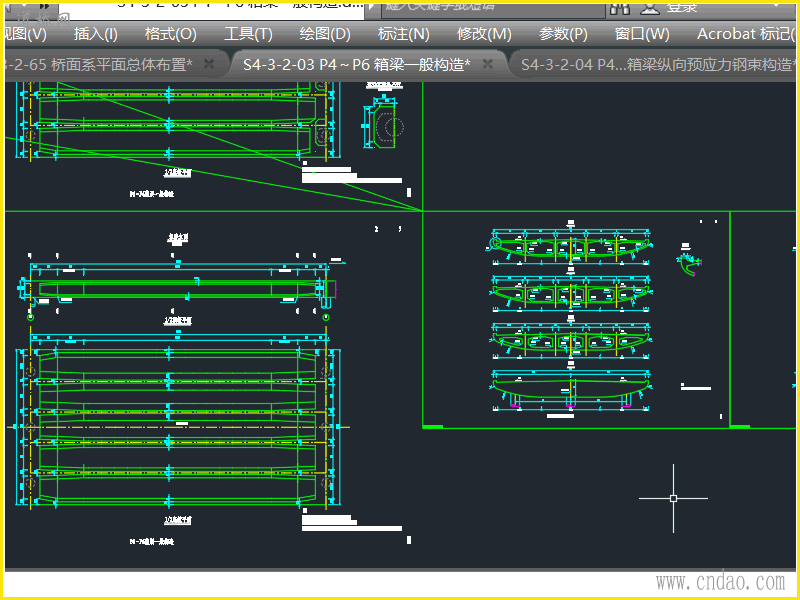The width and height of the screenshot is (800, 600).
Task: Open the 参数(P) menu
Action: 563,34
